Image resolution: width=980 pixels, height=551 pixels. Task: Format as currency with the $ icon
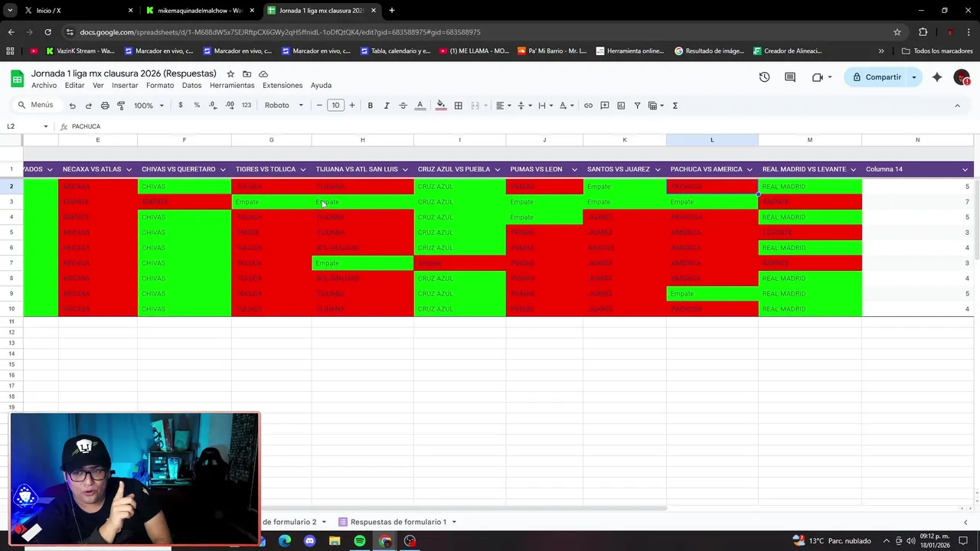(181, 106)
